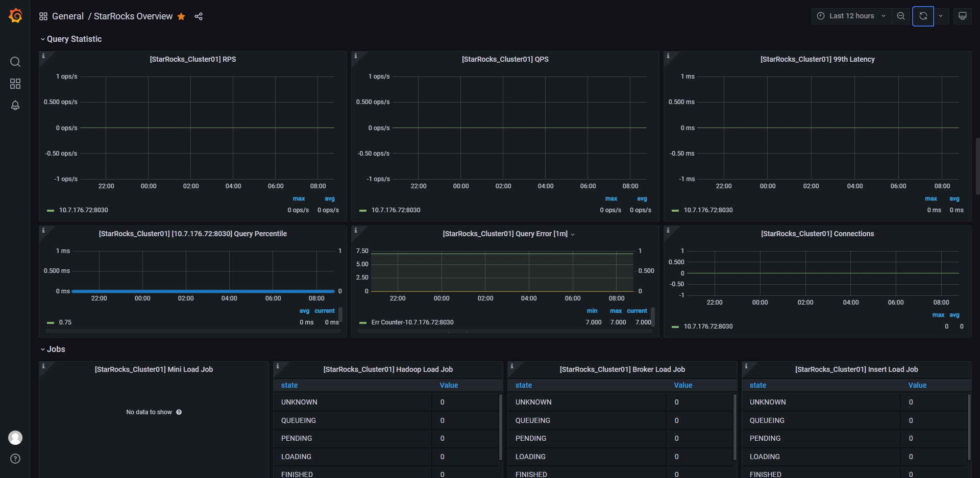Star the StarRocks Overview dashboard
This screenshot has width=980, height=478.
click(x=181, y=16)
